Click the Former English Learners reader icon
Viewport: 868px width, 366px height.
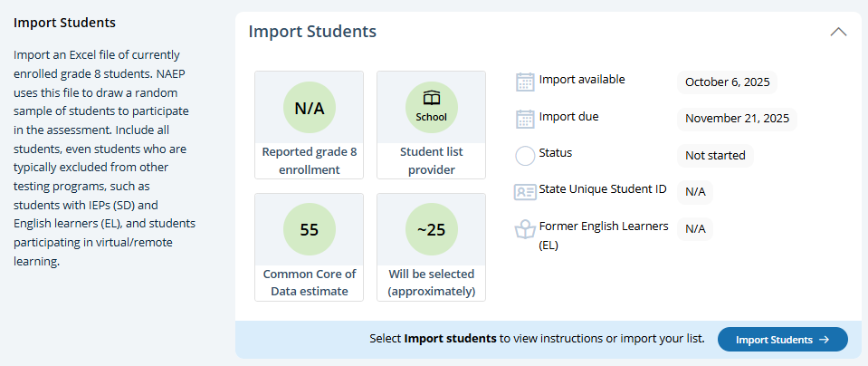[525, 230]
